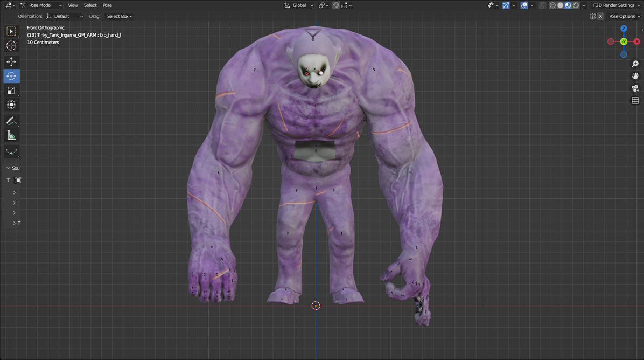644x360 pixels.
Task: Open Orientation Default dropdown
Action: click(65, 17)
